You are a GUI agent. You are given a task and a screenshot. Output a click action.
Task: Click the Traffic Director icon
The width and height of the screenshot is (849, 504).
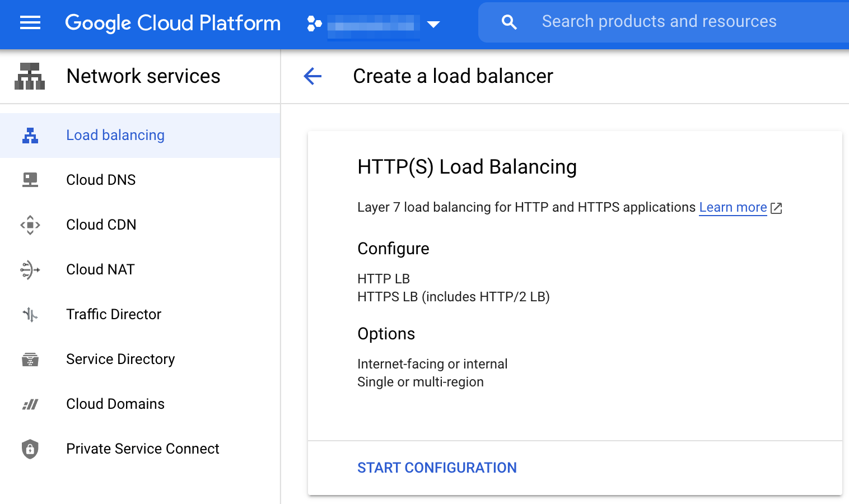coord(30,314)
